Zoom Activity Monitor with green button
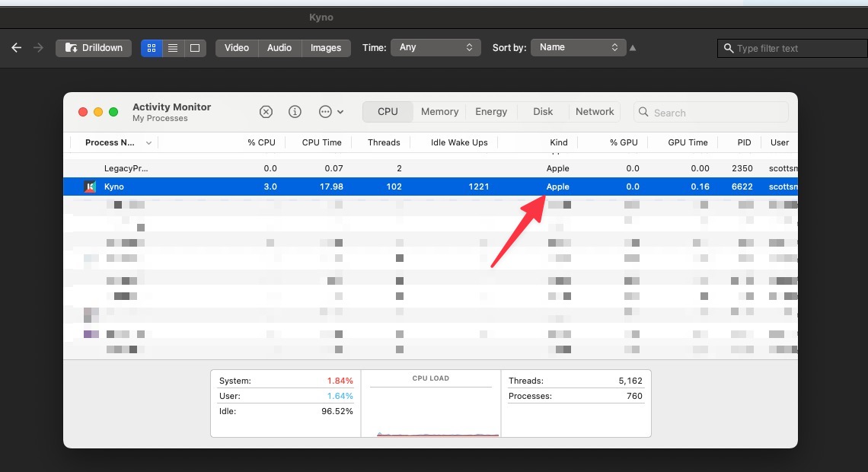The height and width of the screenshot is (472, 868). pos(113,112)
